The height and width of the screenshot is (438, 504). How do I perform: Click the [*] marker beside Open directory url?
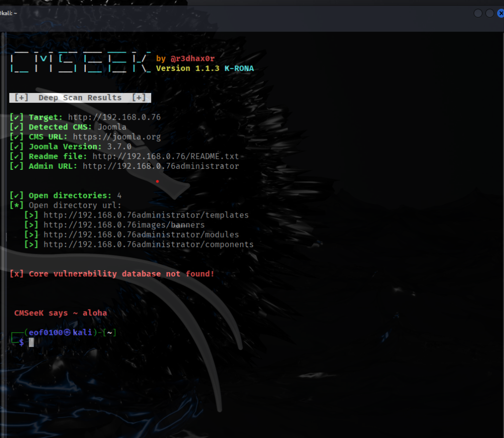(x=16, y=205)
